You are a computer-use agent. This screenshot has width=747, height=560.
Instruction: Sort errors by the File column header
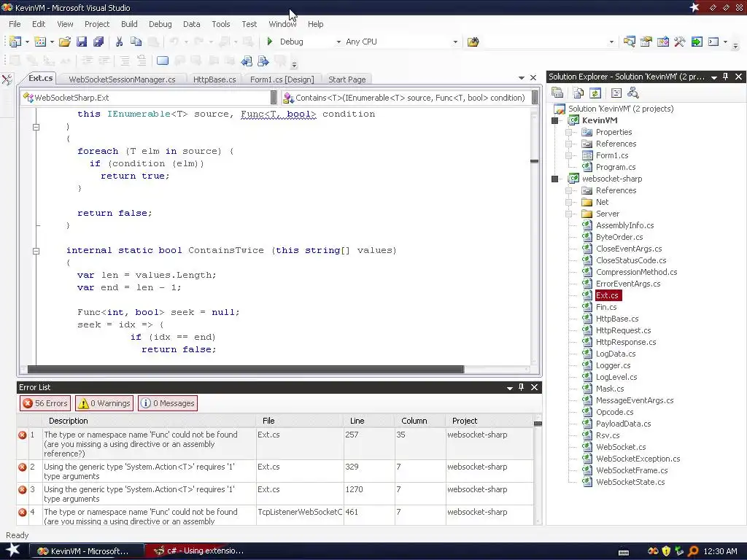click(x=300, y=421)
